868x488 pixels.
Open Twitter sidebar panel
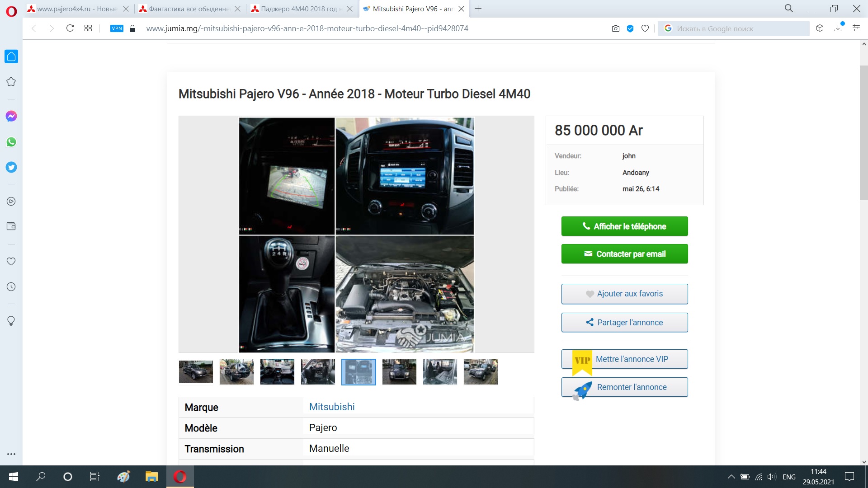click(x=11, y=167)
